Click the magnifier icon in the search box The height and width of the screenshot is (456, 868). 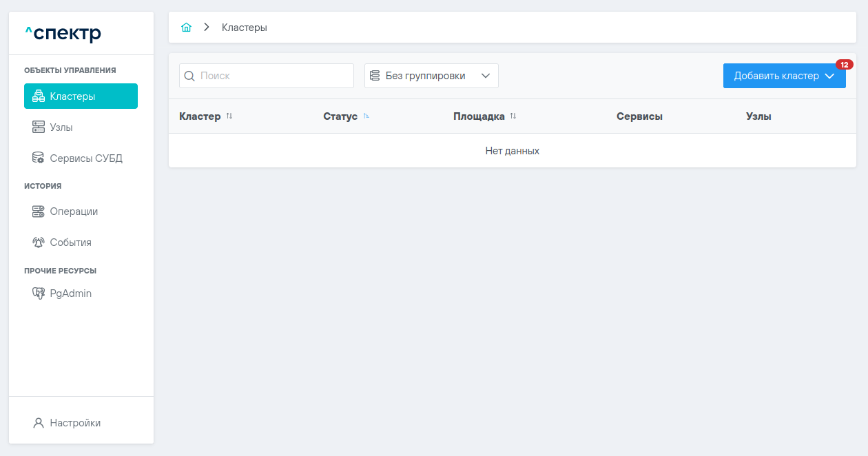coord(189,76)
